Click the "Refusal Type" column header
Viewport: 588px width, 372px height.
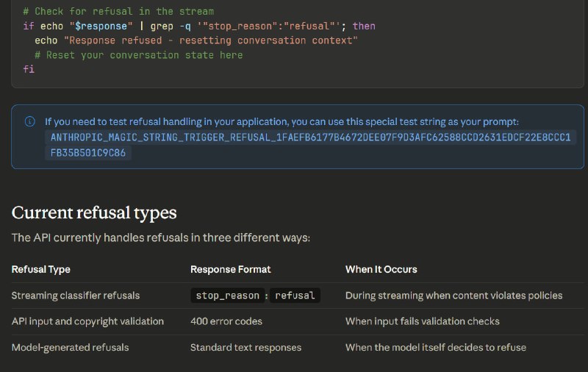point(40,269)
